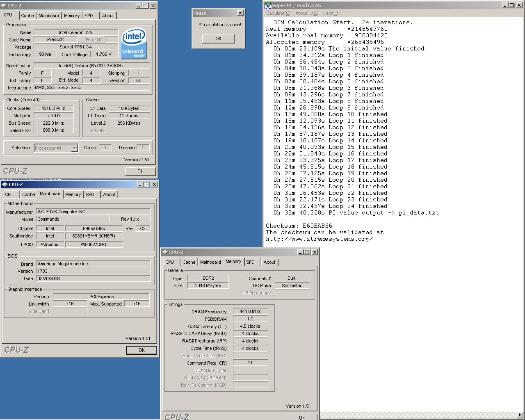Select Memory tab in Mainboard CPU-Z window
The image size is (525, 420).
click(73, 194)
